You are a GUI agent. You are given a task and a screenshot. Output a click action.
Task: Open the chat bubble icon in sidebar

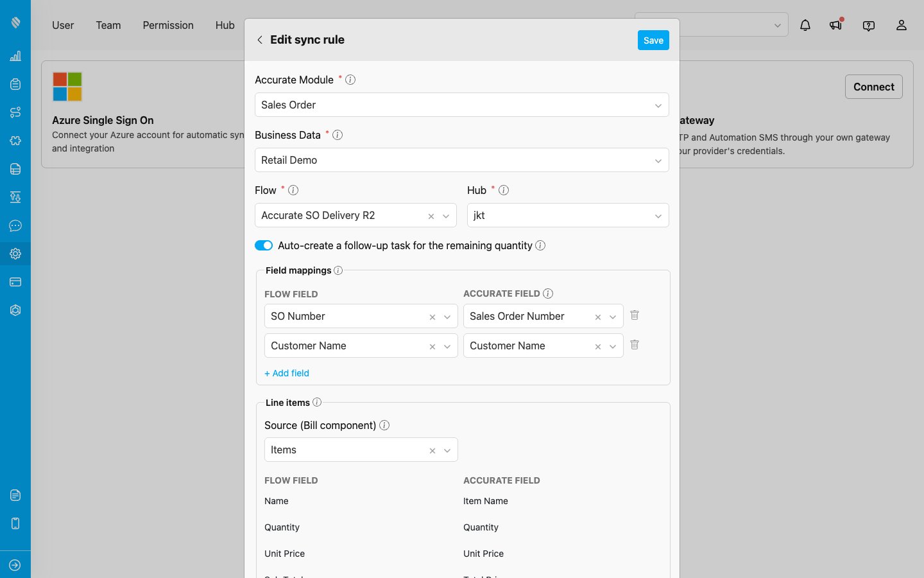point(15,225)
